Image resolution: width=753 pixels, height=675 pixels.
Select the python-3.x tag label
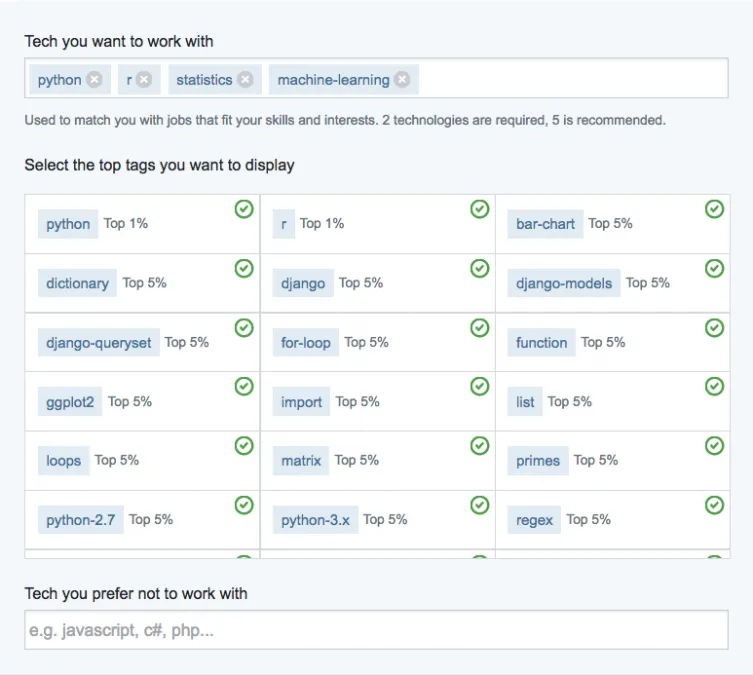click(315, 520)
